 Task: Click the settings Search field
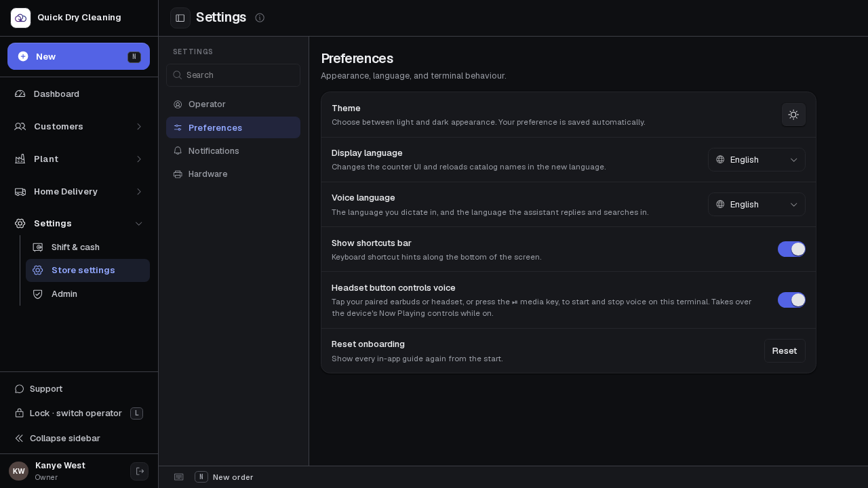233,75
